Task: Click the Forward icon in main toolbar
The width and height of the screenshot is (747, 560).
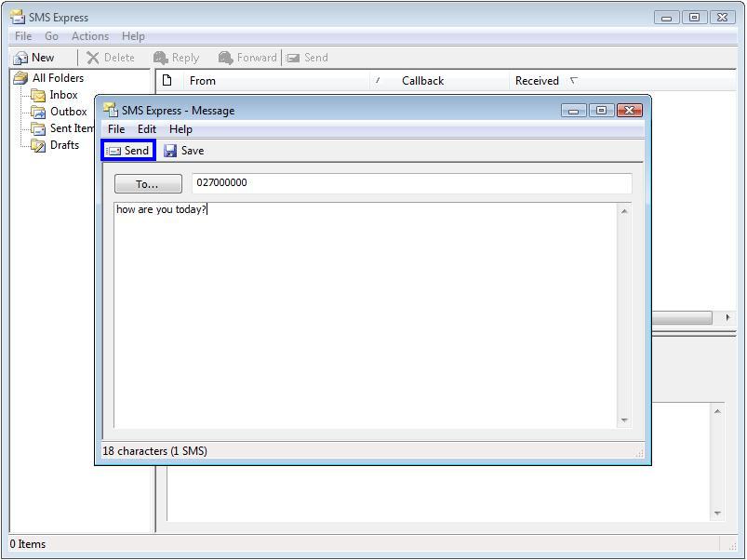Action: coord(225,58)
